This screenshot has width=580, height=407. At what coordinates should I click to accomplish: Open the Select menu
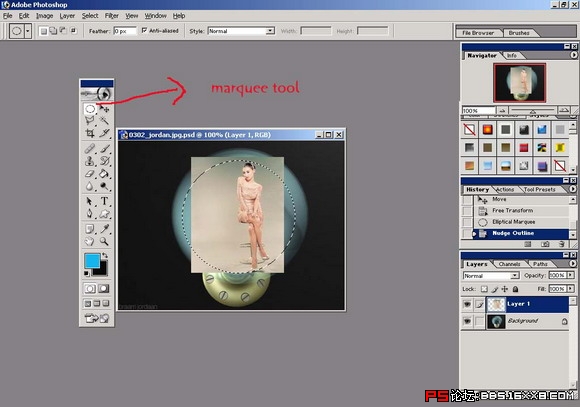[x=90, y=16]
